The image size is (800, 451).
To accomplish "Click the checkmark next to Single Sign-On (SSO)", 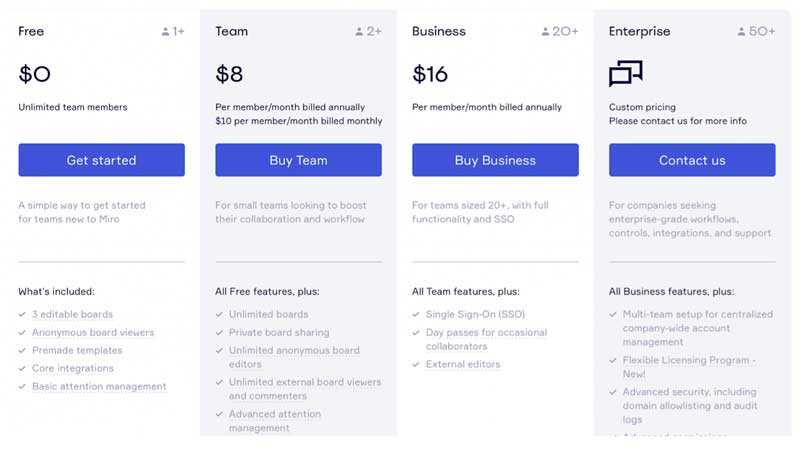I will coord(416,314).
